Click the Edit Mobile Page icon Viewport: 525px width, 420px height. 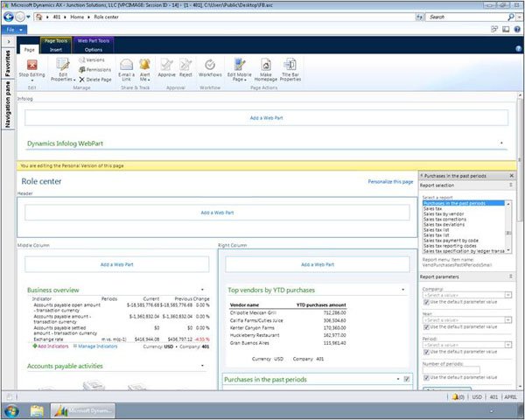240,64
